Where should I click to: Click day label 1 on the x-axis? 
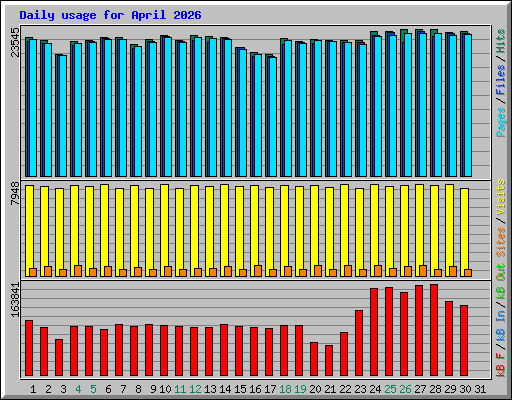pyautogui.click(x=33, y=389)
